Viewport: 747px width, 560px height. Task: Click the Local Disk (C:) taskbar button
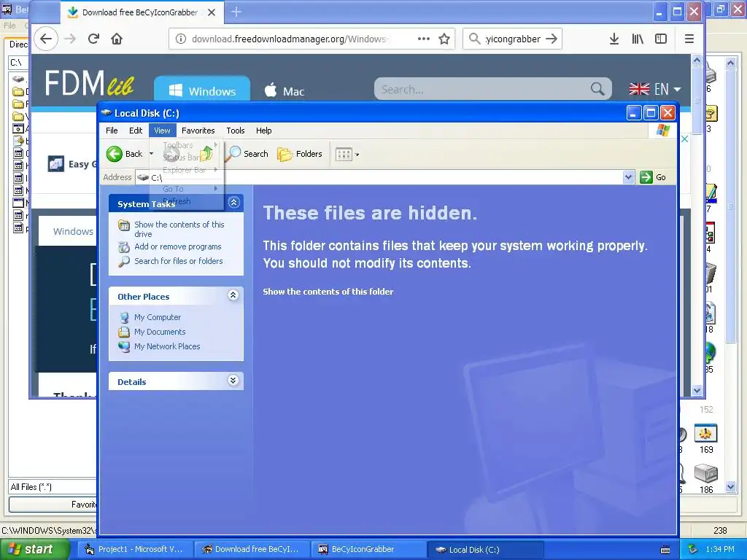point(485,549)
